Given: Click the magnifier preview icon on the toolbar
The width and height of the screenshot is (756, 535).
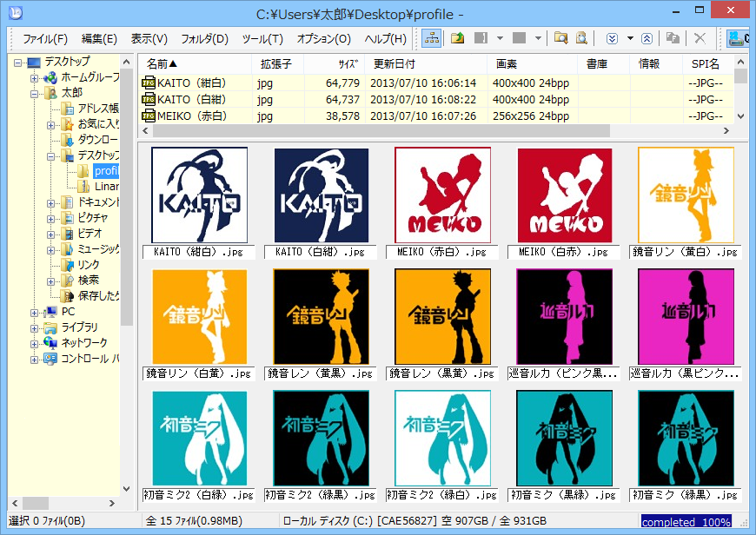Looking at the screenshot, I should point(581,39).
